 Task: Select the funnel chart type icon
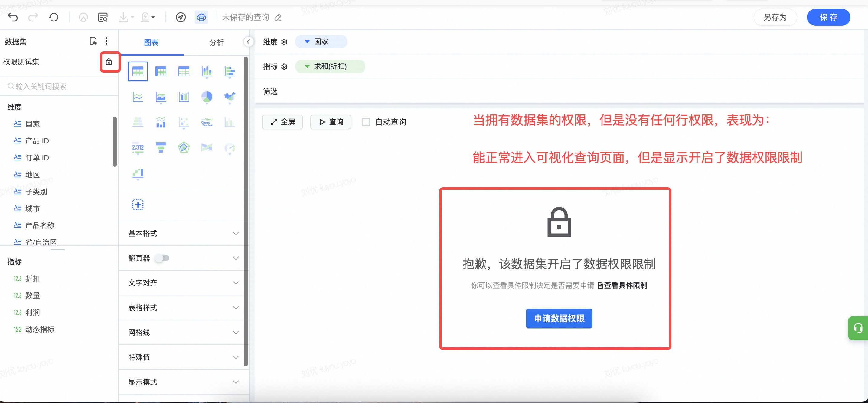pyautogui.click(x=161, y=147)
